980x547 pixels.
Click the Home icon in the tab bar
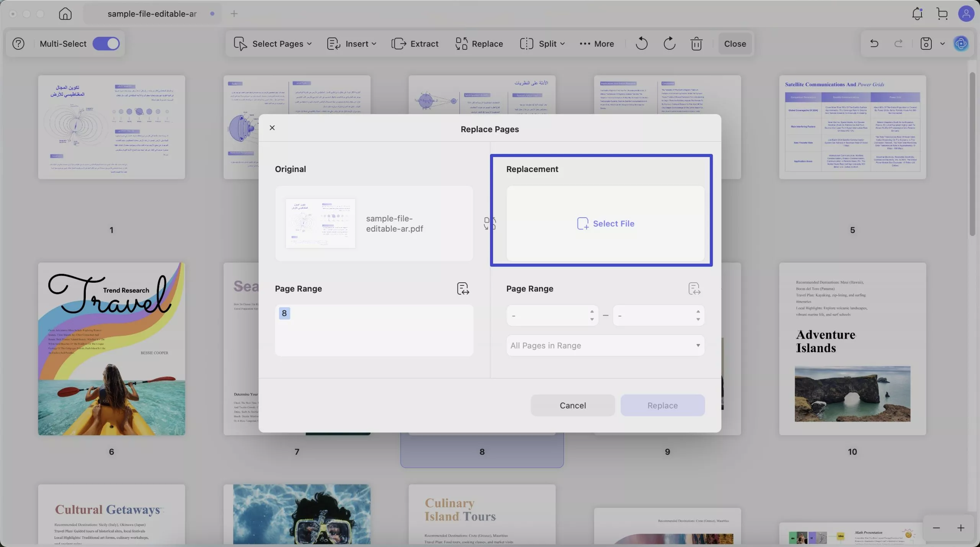[x=65, y=14]
